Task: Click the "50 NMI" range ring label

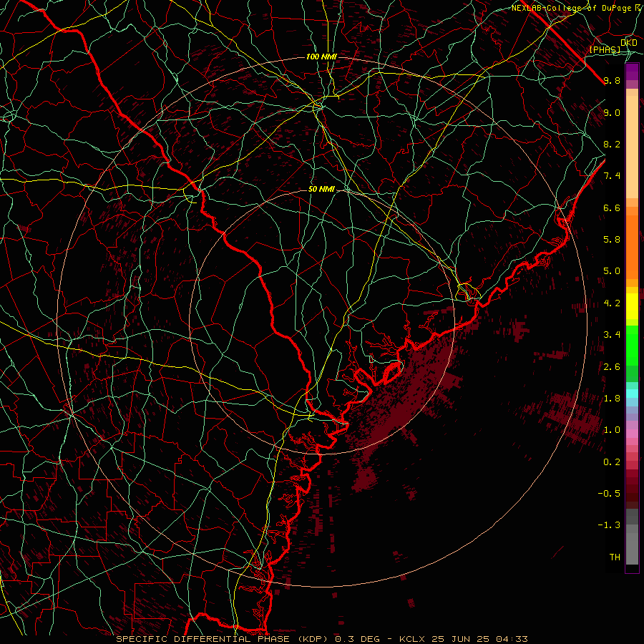Action: coord(321,190)
